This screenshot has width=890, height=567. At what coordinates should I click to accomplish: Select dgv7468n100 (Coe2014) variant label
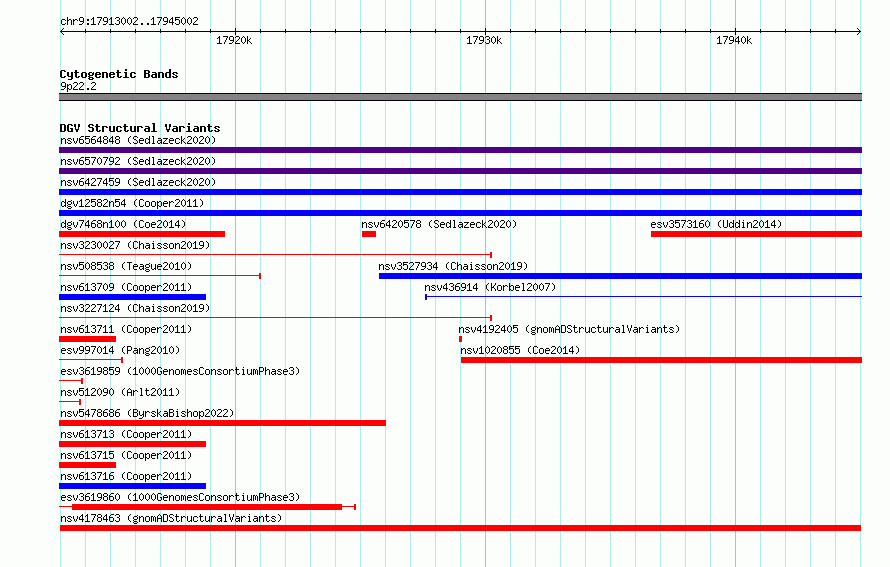[123, 224]
